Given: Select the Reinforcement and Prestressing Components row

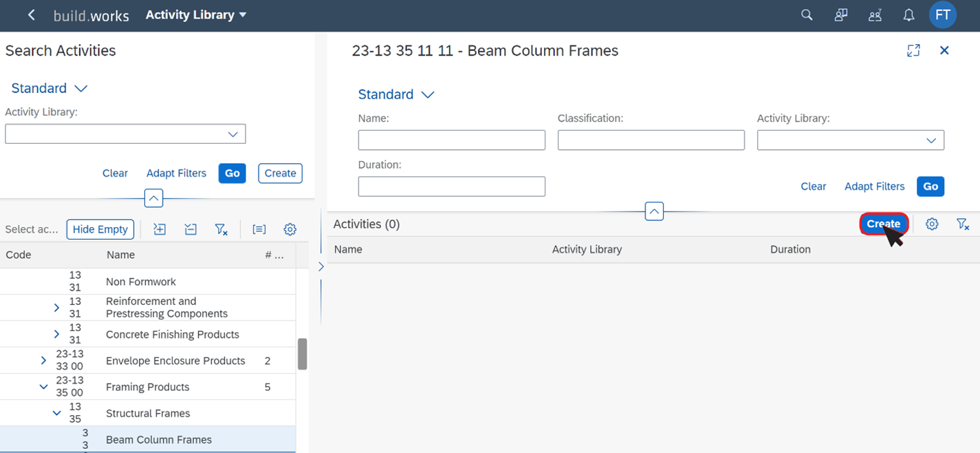Looking at the screenshot, I should click(148, 308).
